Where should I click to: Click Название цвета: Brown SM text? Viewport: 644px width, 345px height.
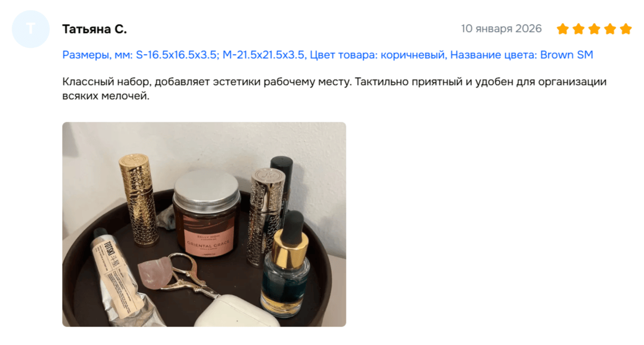pyautogui.click(x=522, y=55)
